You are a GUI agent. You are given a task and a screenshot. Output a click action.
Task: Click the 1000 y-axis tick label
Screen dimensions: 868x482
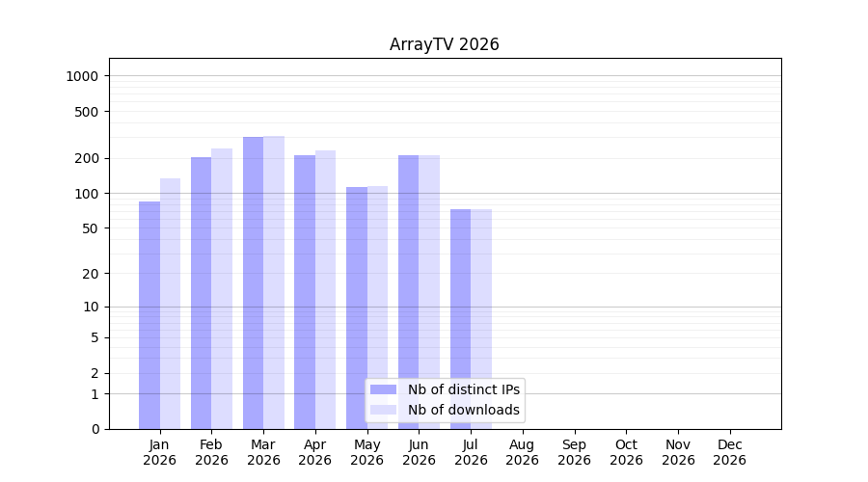tap(82, 76)
